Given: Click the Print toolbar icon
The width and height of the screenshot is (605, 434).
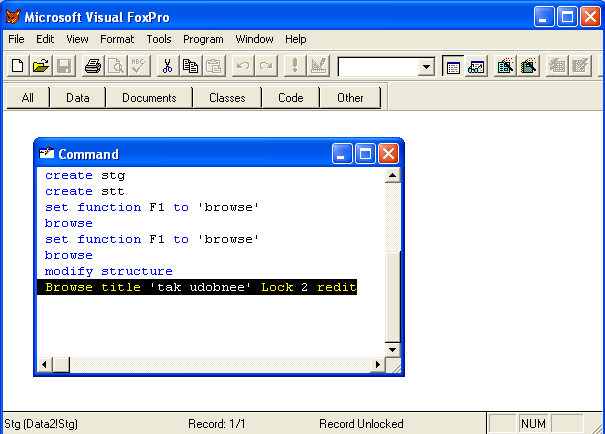Looking at the screenshot, I should (93, 66).
